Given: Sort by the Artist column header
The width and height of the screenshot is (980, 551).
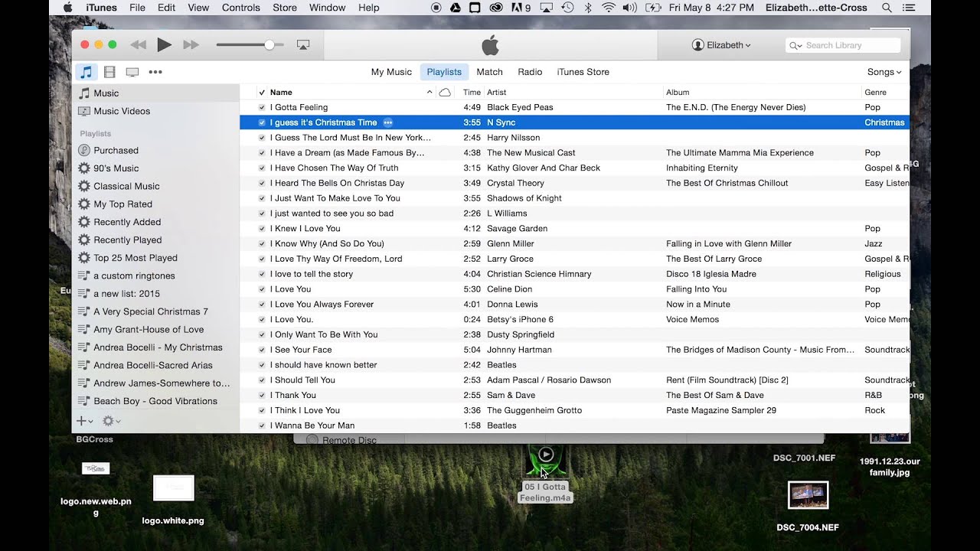Looking at the screenshot, I should [496, 92].
